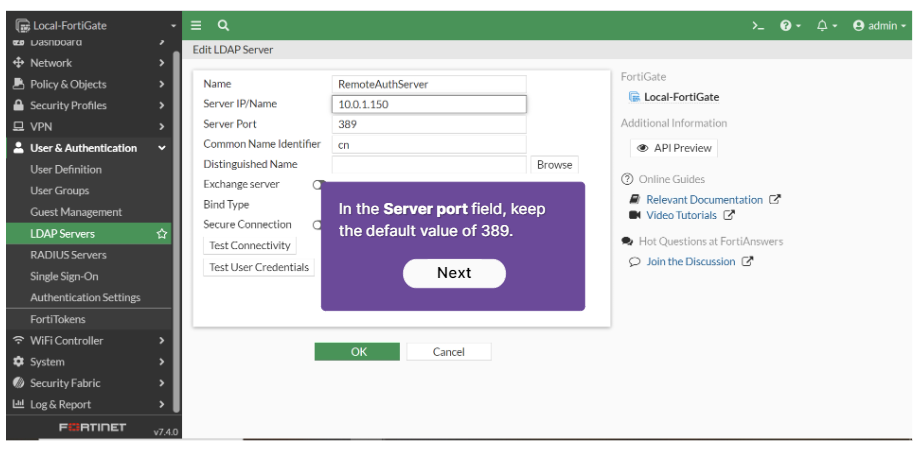Click the Policy & Objects sidebar icon
Screen dimensions: 920x450
pyautogui.click(x=18, y=84)
